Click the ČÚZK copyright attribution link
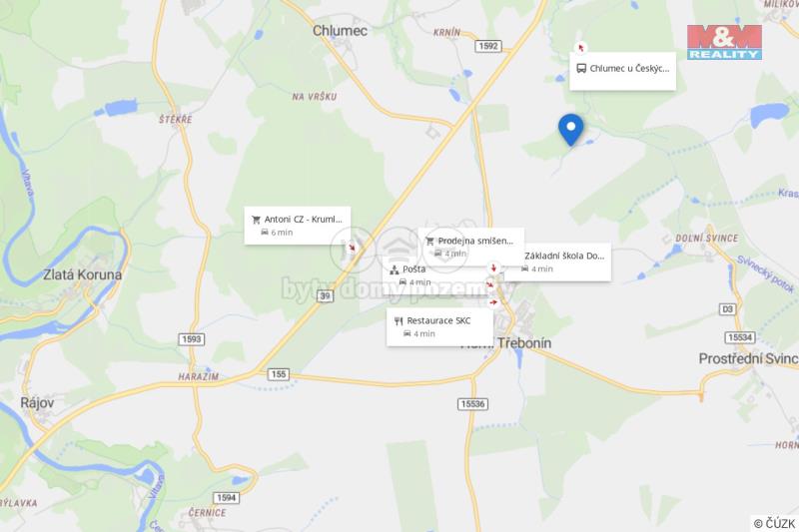 point(775,523)
